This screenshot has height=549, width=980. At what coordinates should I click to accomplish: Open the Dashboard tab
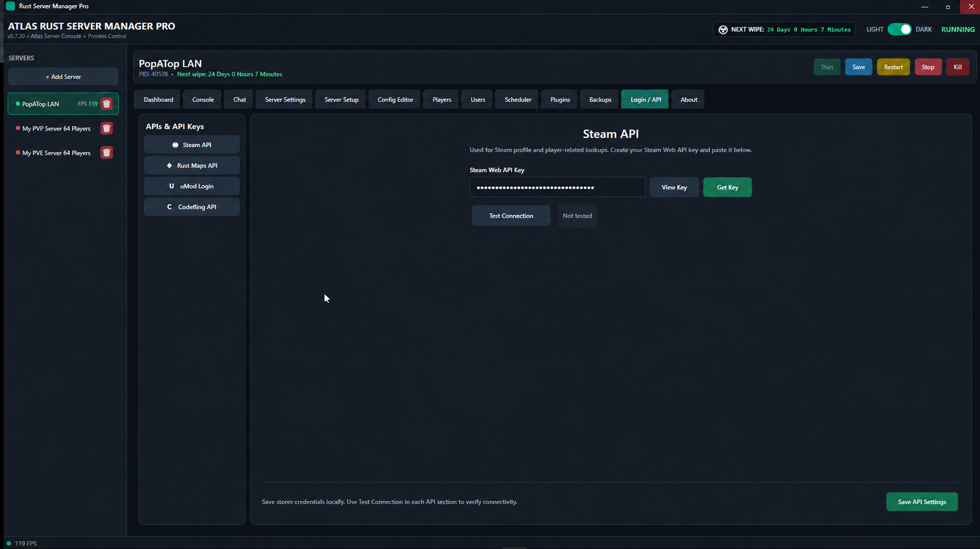(158, 99)
